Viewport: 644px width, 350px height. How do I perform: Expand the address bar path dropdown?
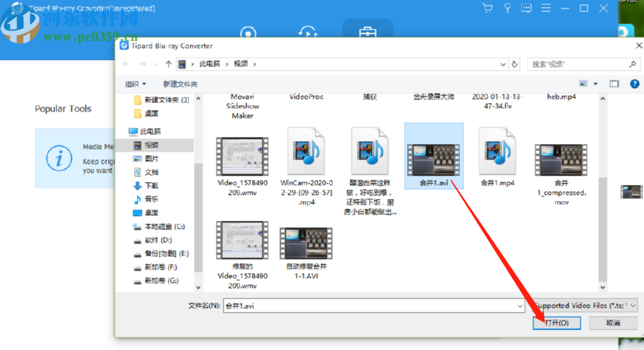pyautogui.click(x=503, y=64)
